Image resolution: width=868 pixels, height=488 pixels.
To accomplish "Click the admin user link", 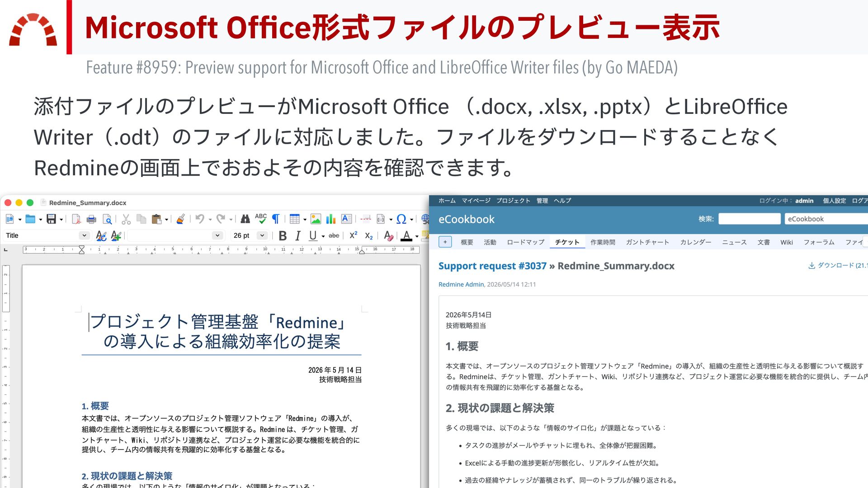I will [804, 201].
